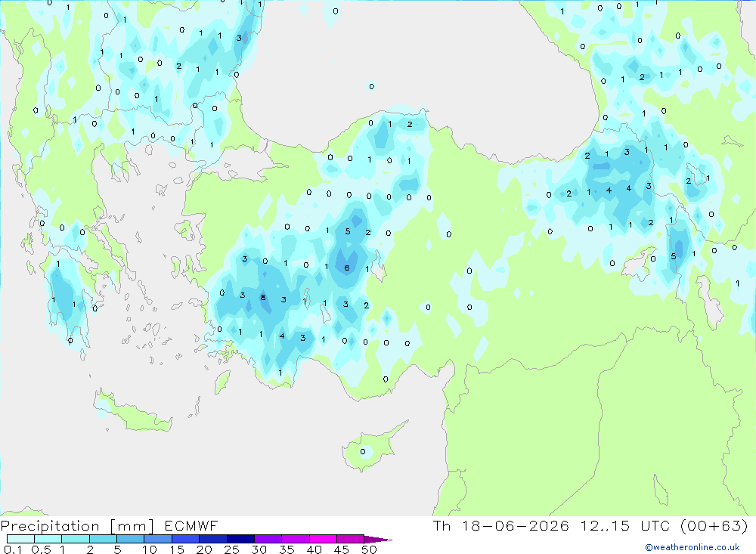
Task: Click the '50' legend scale label
Action: [369, 549]
